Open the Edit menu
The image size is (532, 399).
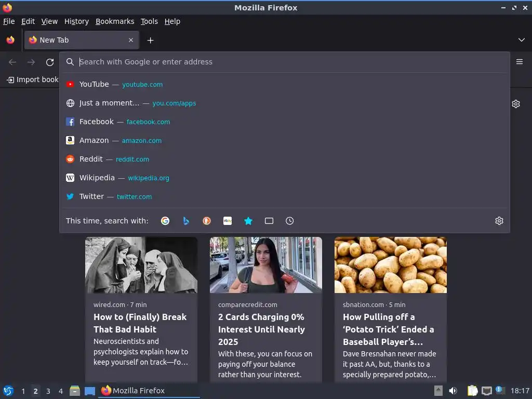[x=28, y=21]
